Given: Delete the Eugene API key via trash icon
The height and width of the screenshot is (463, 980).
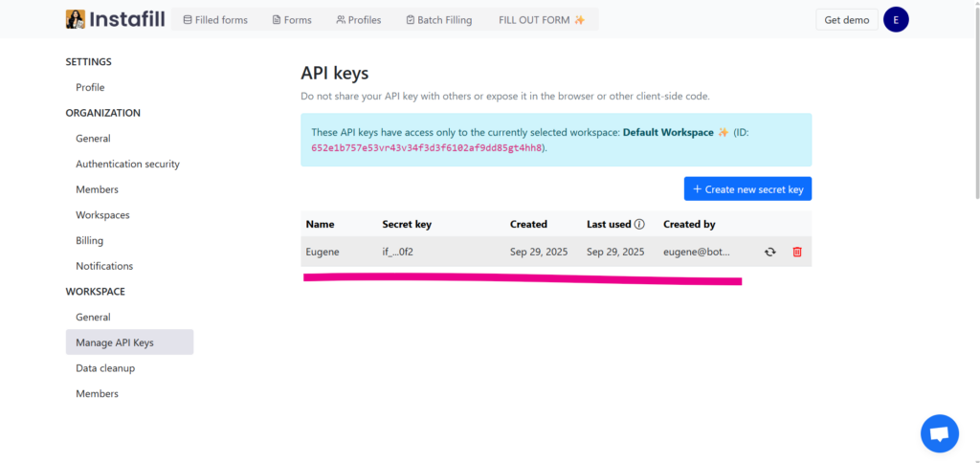Looking at the screenshot, I should click(x=797, y=252).
